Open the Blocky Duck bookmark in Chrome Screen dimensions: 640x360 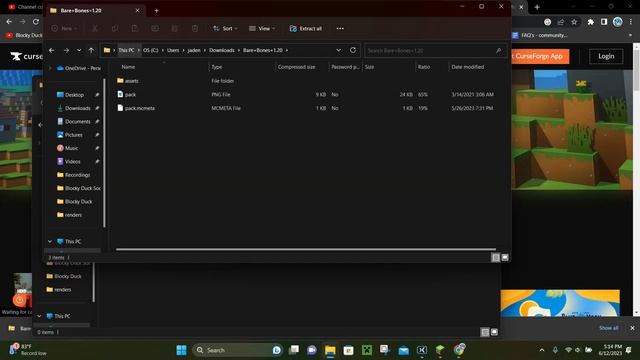(24, 36)
